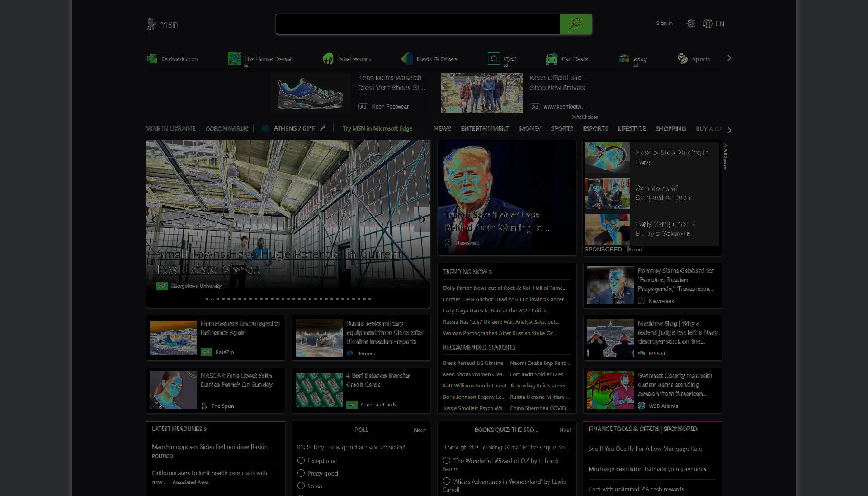868x496 pixels.
Task: Open How to Stop Ringing in Ears thumbnail
Action: click(x=607, y=157)
